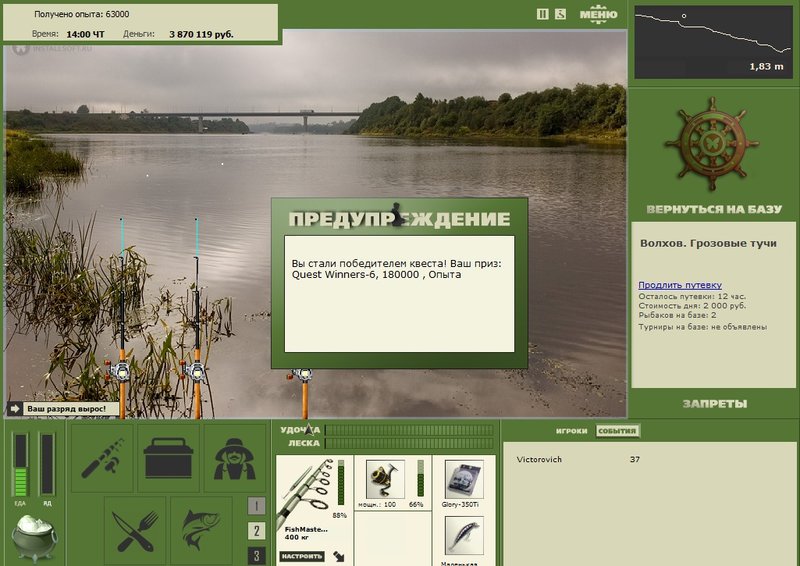Click the Еда hunger level bar
This screenshot has height=566, width=800.
pyautogui.click(x=20, y=464)
